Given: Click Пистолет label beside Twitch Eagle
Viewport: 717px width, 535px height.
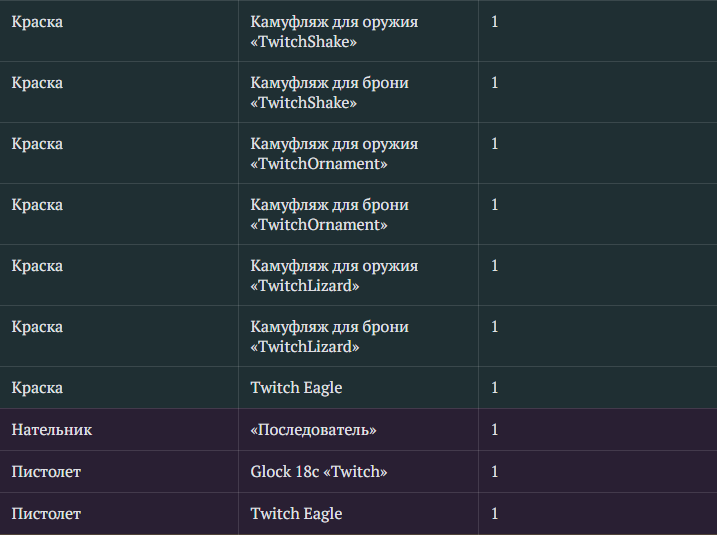Looking at the screenshot, I should pos(46,514).
